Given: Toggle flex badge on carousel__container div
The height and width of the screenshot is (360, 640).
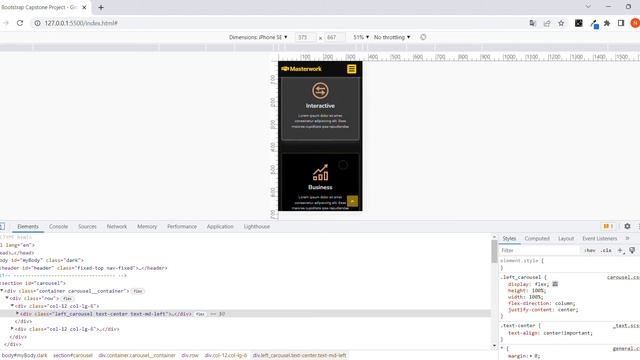Looking at the screenshot, I should tap(138, 291).
